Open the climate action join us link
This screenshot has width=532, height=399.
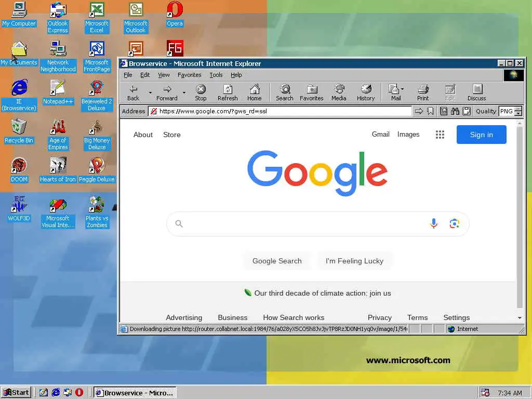click(322, 293)
